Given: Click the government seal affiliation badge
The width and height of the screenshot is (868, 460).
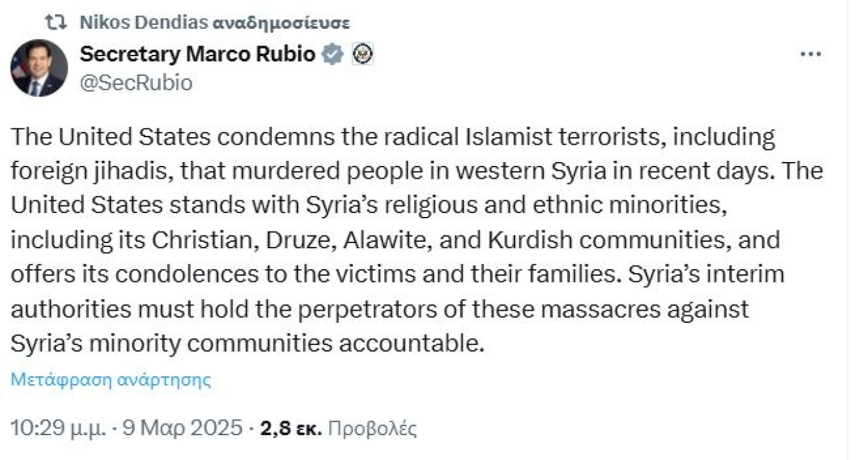Looking at the screenshot, I should click(362, 55).
